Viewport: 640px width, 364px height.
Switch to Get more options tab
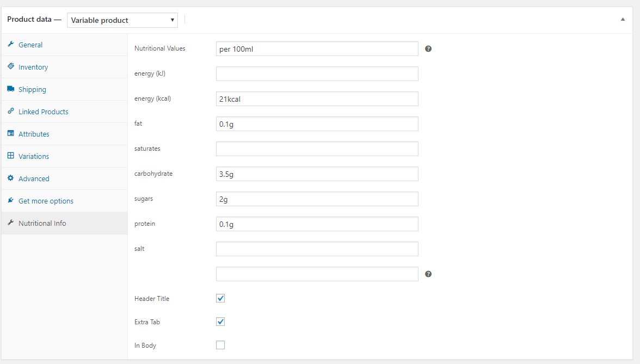click(x=46, y=201)
